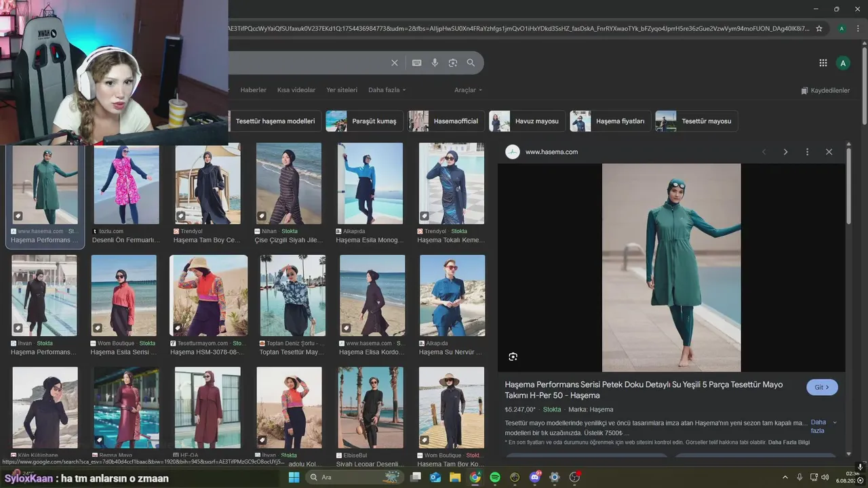The width and height of the screenshot is (868, 488).
Task: Open the www.hasema.com source link
Action: [x=551, y=152]
